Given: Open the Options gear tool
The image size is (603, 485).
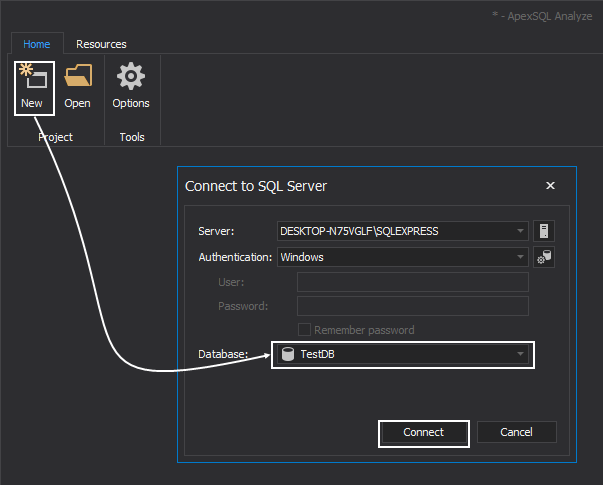Looking at the screenshot, I should (131, 87).
